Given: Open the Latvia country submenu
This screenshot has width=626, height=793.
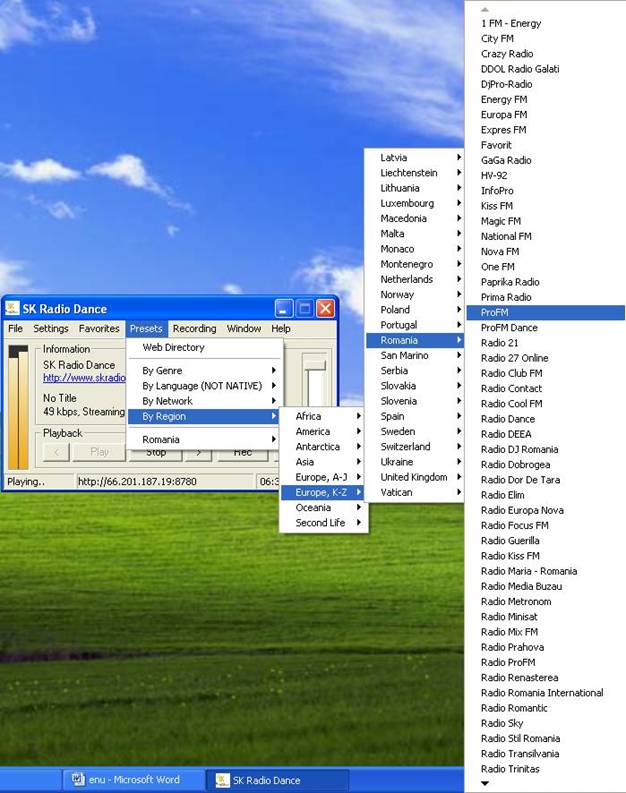Looking at the screenshot, I should 414,158.
